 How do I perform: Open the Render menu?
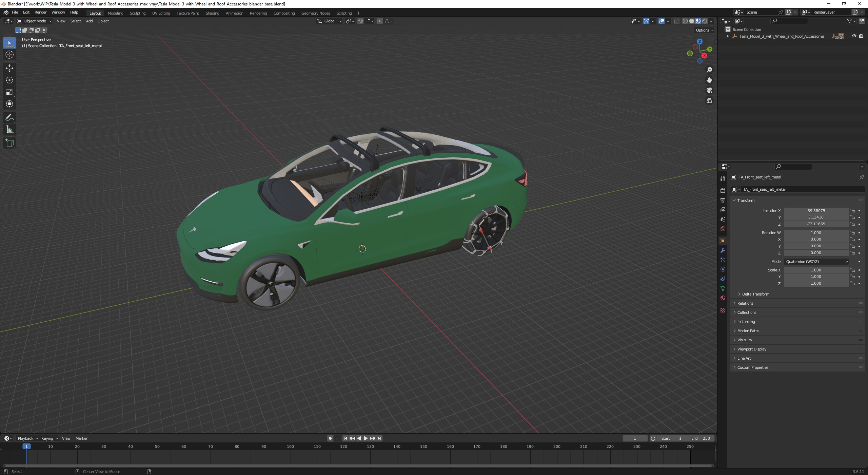pyautogui.click(x=40, y=12)
